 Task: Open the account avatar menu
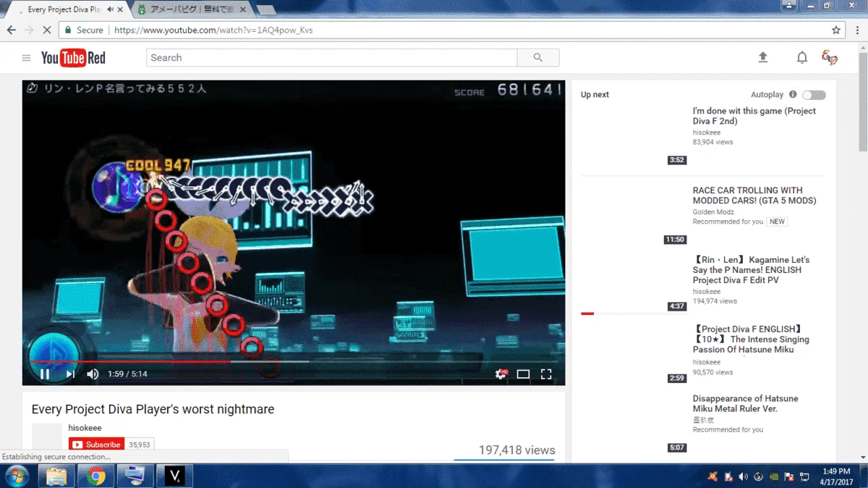[x=830, y=58]
